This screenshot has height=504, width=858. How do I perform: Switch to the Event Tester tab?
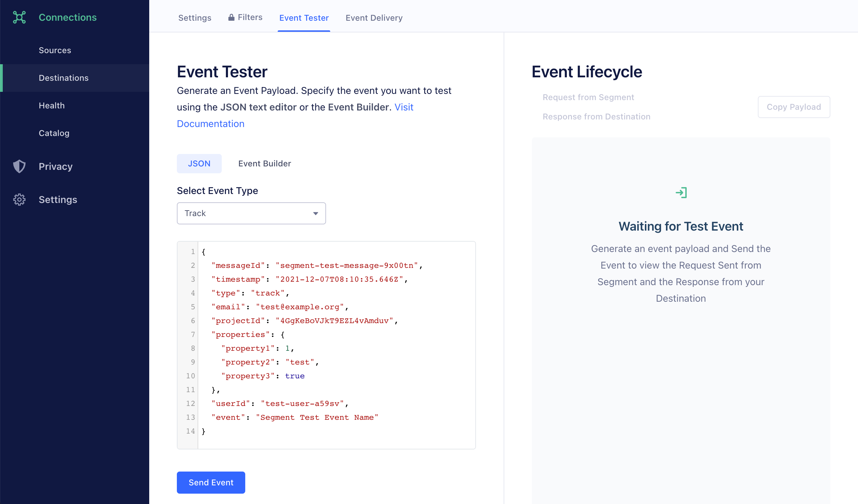click(304, 17)
